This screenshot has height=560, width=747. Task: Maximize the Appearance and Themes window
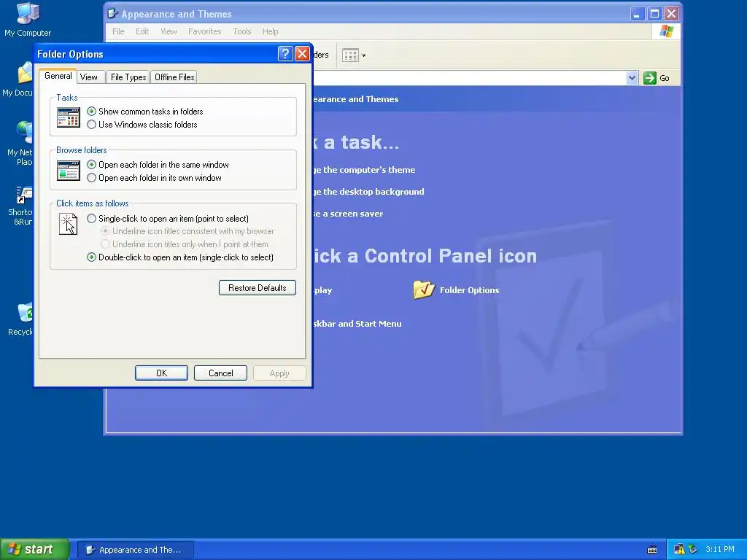[654, 14]
